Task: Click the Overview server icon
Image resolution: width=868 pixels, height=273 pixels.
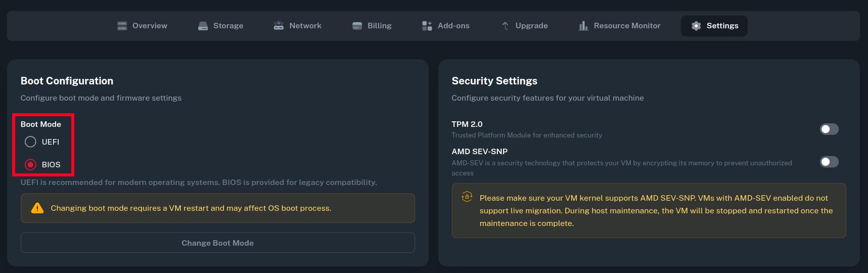Action: [x=122, y=26]
